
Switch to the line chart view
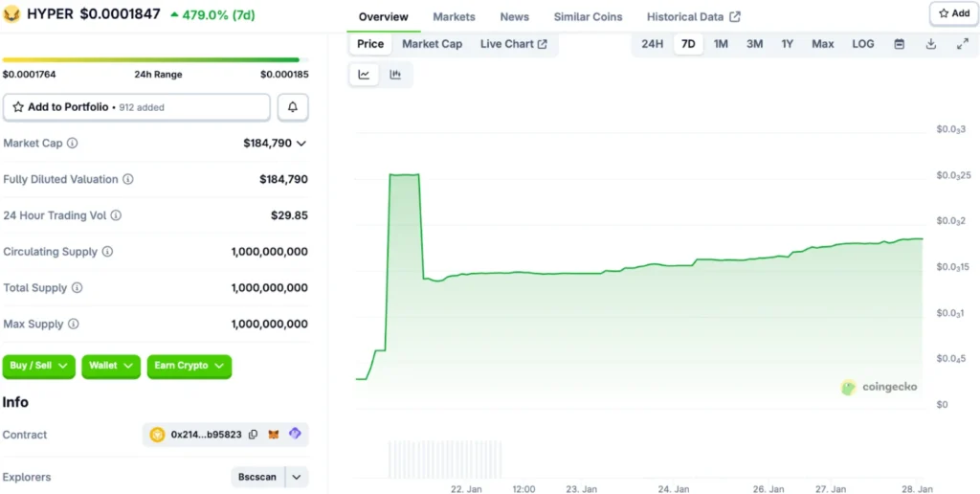(x=364, y=75)
